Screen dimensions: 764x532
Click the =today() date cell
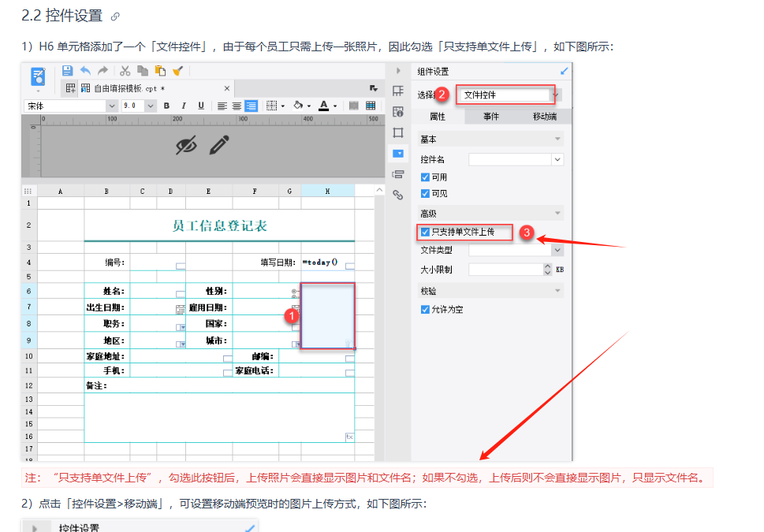coord(327,262)
